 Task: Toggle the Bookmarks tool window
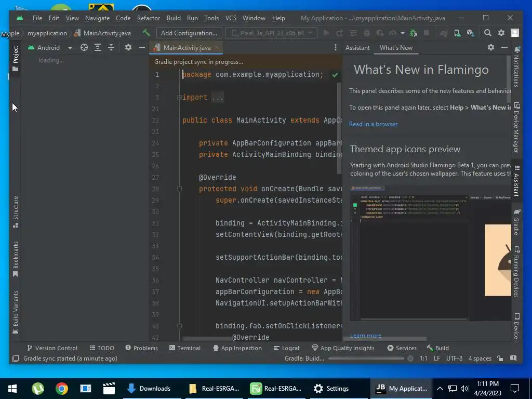(15, 259)
